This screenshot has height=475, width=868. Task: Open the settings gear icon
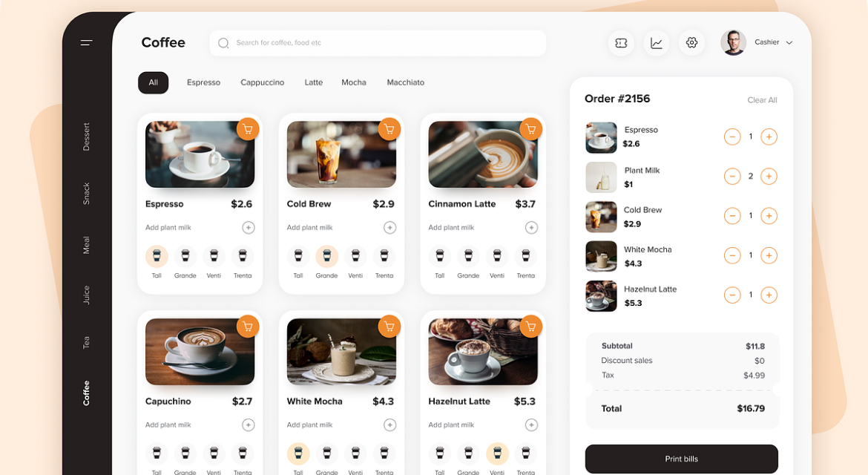(692, 42)
